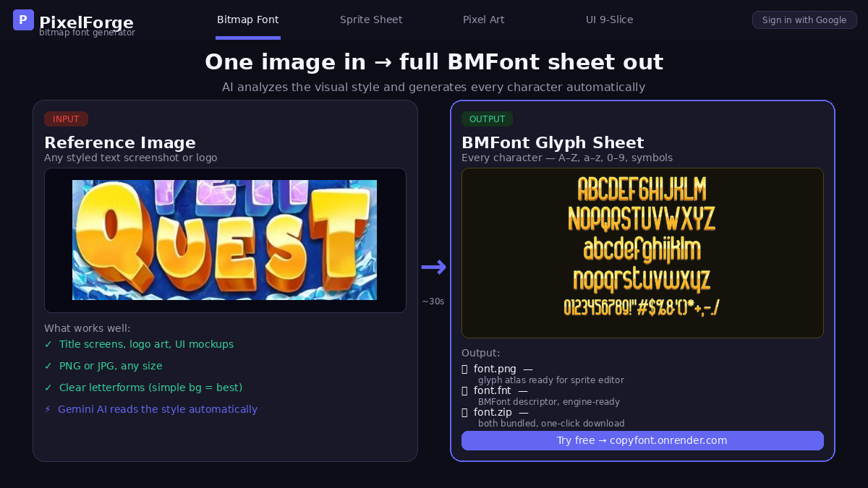The image size is (868, 488).
Task: Click 'both bundled, one-click download' text
Action: 551,424
